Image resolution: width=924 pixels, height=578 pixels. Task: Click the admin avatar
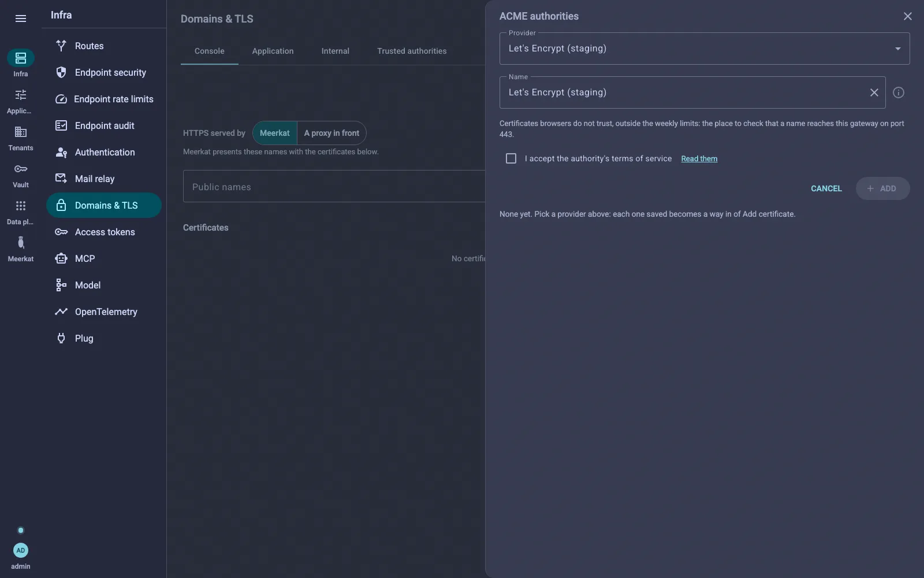pos(21,550)
